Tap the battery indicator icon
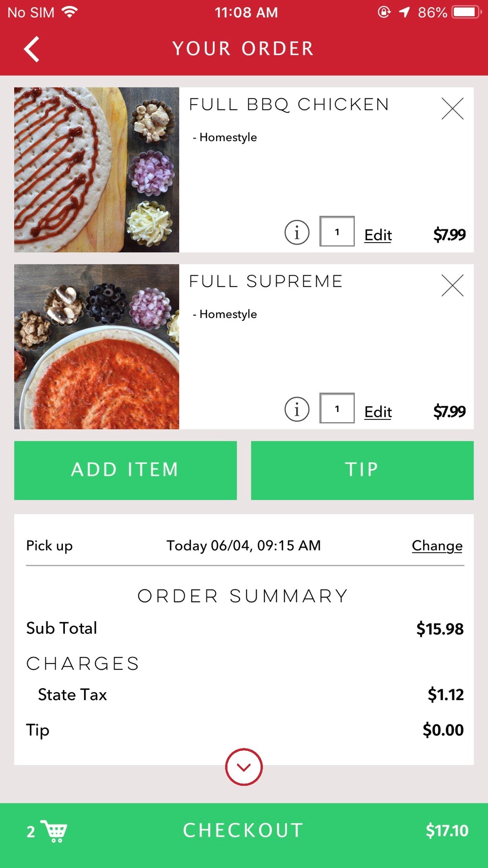488x868 pixels. click(x=467, y=12)
